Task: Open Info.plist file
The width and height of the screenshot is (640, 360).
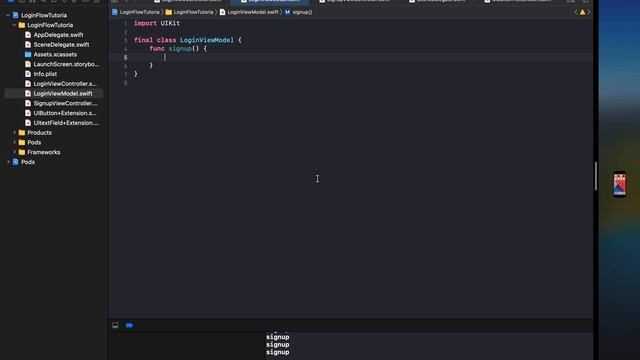Action: [45, 74]
